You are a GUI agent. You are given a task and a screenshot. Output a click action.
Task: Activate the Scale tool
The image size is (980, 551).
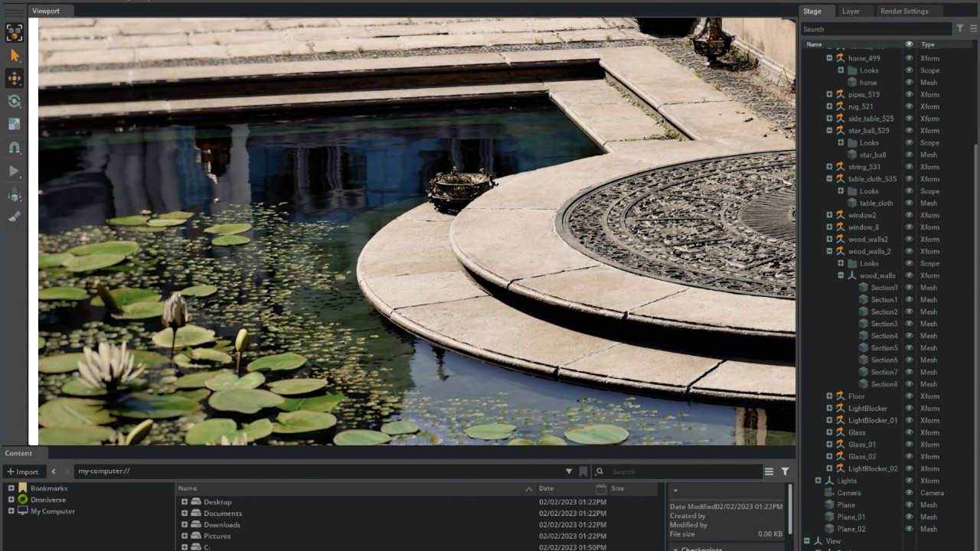tap(13, 125)
